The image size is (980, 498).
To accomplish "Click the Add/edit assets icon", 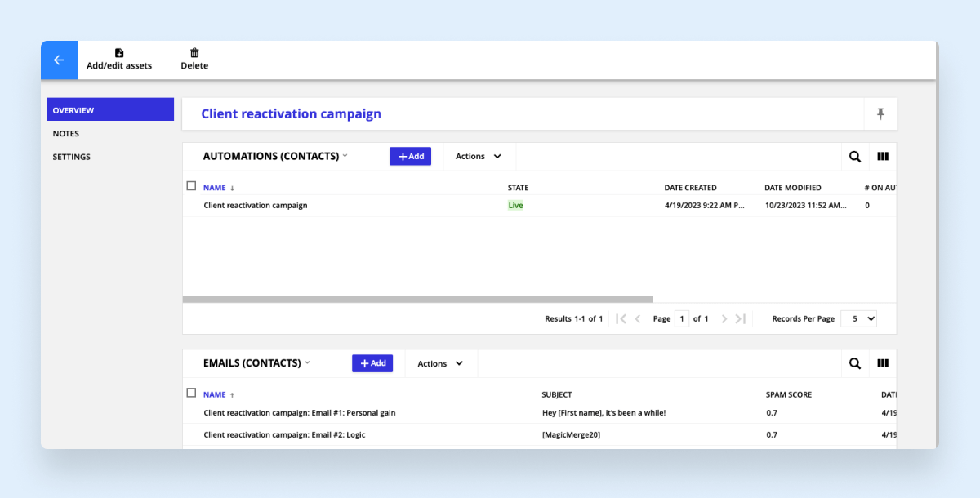I will pos(119,53).
